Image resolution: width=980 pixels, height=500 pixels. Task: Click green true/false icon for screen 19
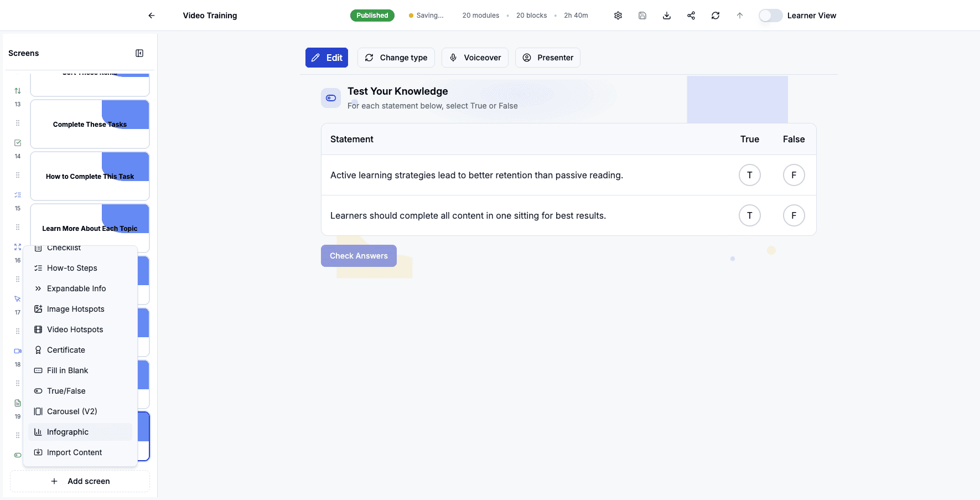pos(18,455)
